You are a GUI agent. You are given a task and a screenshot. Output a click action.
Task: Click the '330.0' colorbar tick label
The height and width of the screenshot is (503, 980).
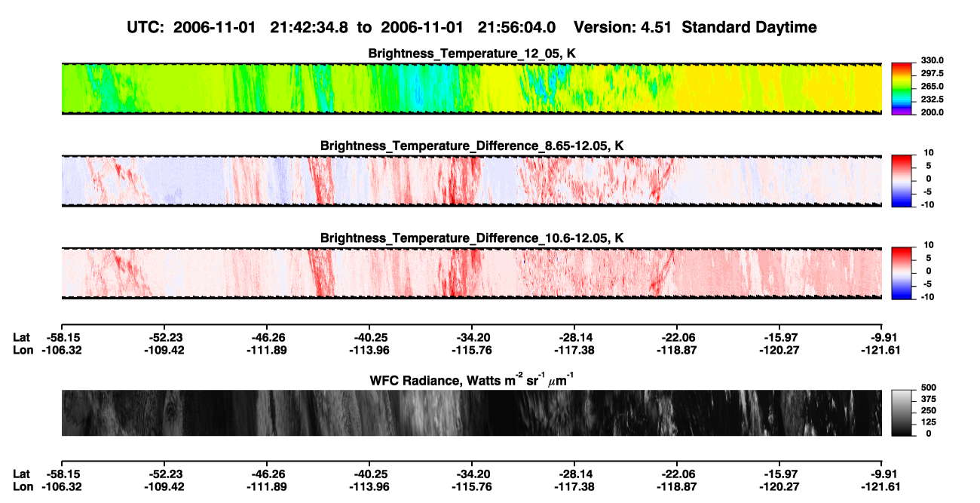click(932, 60)
